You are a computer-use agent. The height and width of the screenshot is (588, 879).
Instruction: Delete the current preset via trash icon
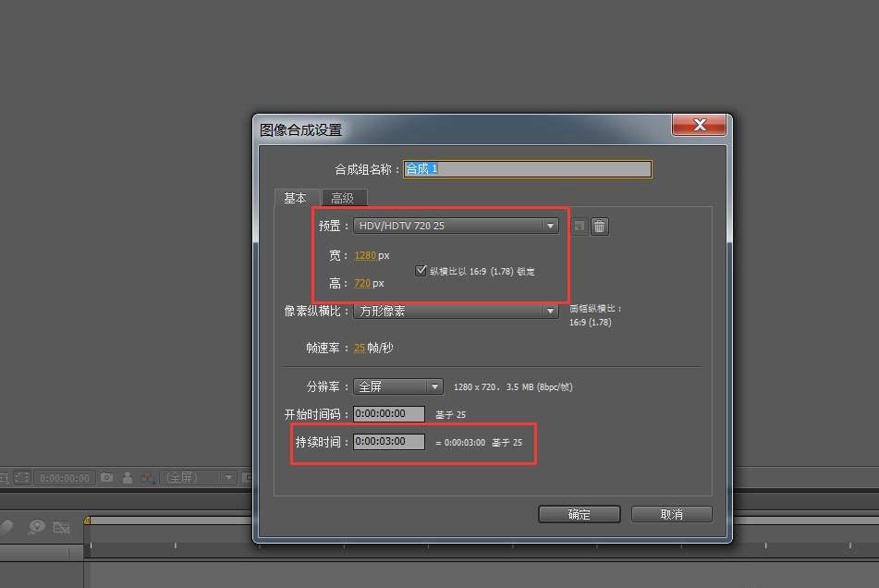pyautogui.click(x=600, y=226)
